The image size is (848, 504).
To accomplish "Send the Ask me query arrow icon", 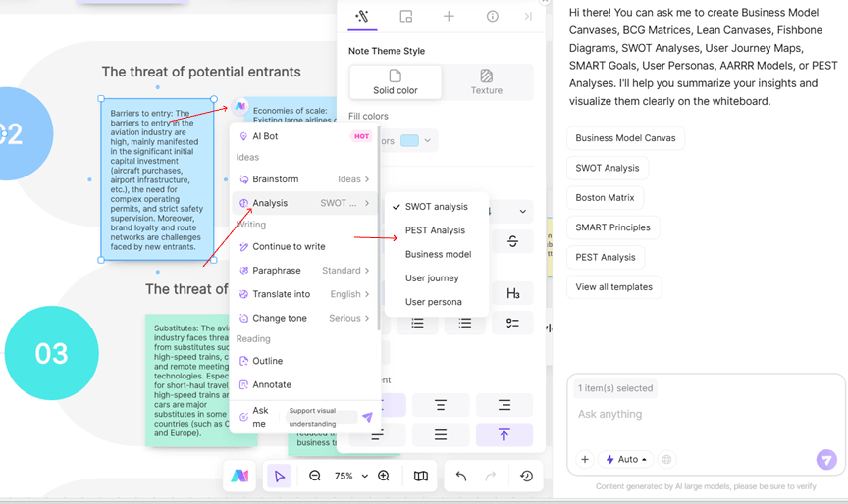I will [x=368, y=417].
